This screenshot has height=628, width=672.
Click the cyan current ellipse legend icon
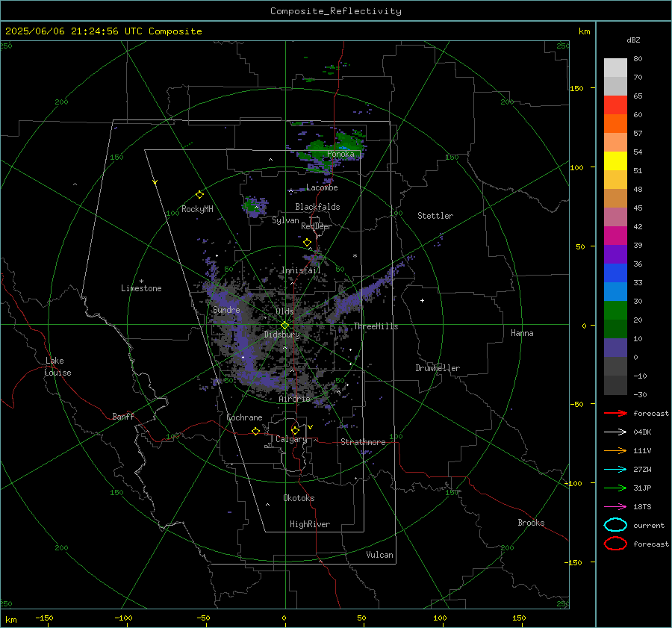(x=615, y=525)
